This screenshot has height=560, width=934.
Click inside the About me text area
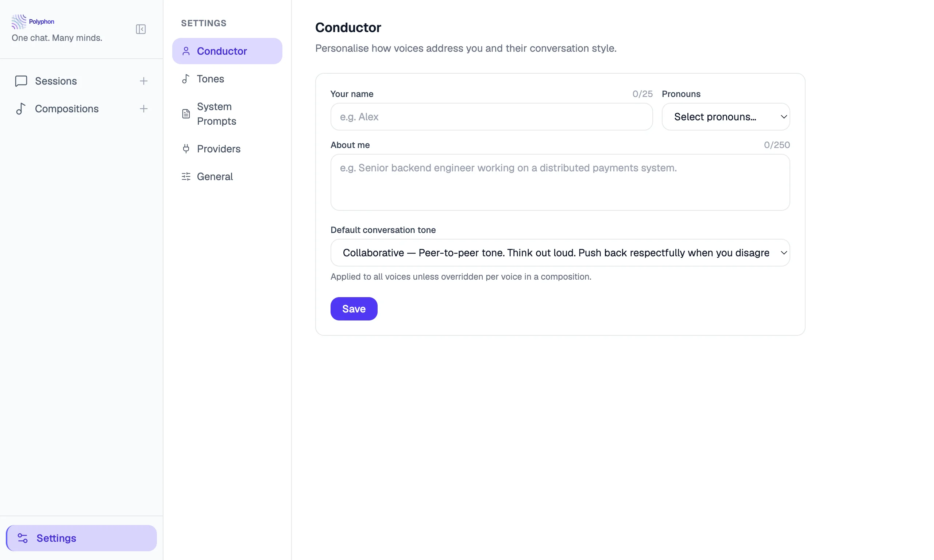[x=560, y=183]
